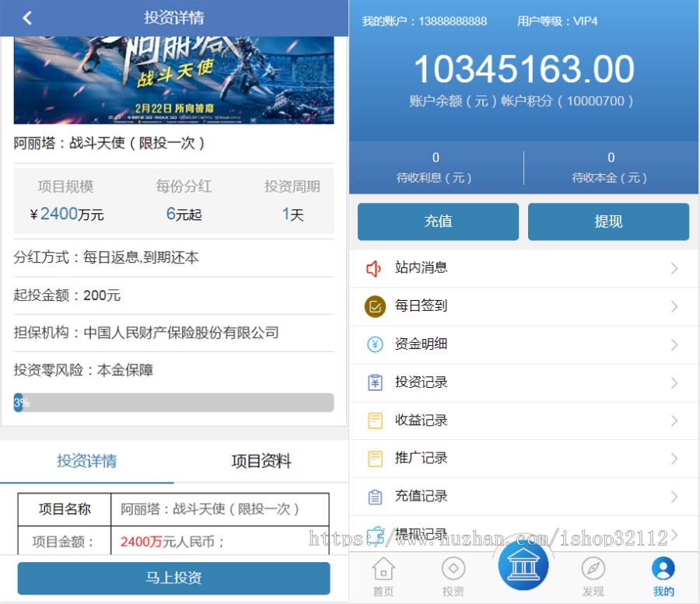This screenshot has width=700, height=604.
Task: Expand the 站内消息 chevron arrow
Action: [674, 267]
